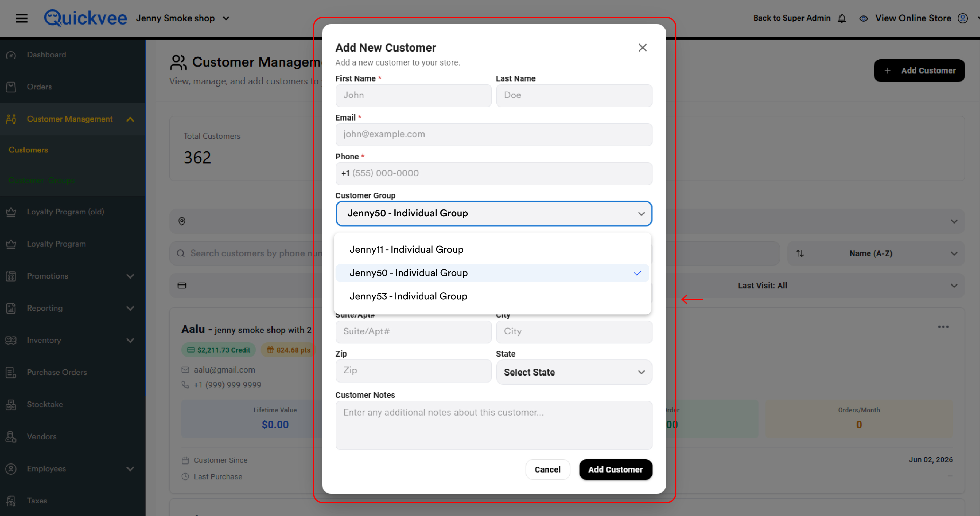
Task: Click the eye icon beside View Online Store
Action: [863, 18]
